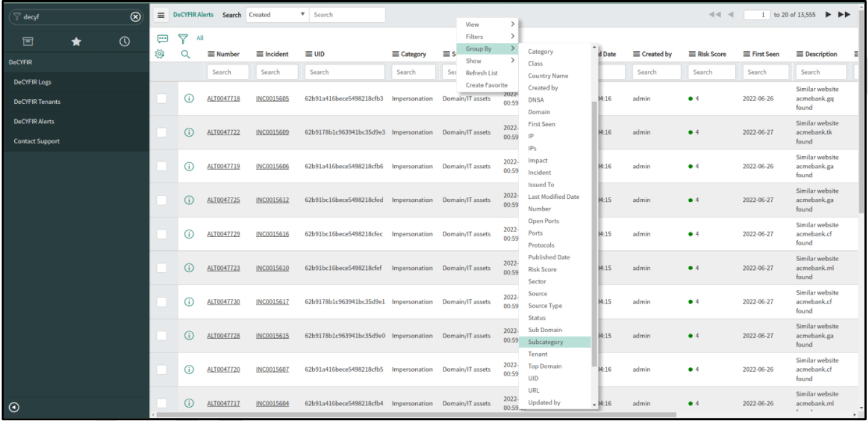Toggle column search magnifier icon
Viewport: 868px width, 421px height.
[x=185, y=54]
